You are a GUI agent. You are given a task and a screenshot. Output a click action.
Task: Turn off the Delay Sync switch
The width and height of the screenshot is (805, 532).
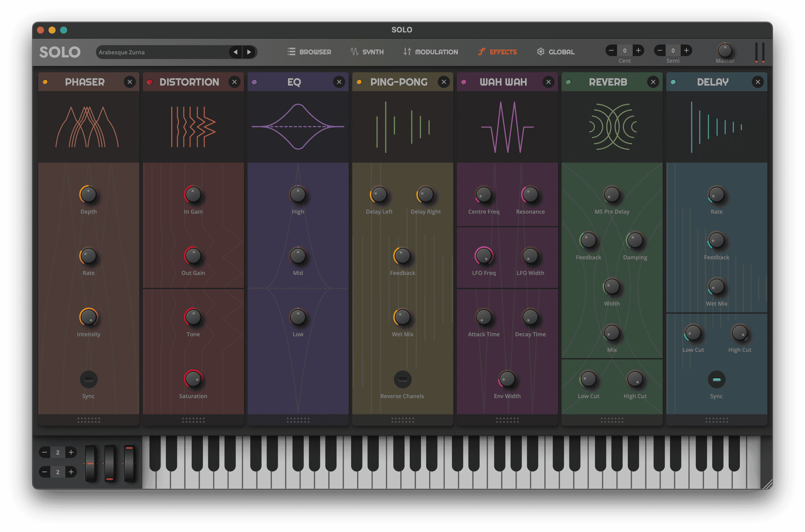717,379
